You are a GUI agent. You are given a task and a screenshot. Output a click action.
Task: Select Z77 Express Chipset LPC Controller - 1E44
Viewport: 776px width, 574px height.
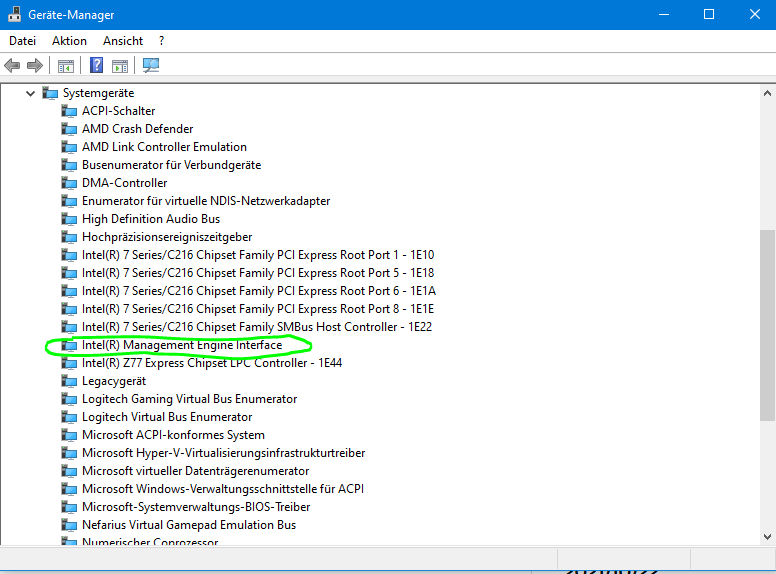click(212, 363)
